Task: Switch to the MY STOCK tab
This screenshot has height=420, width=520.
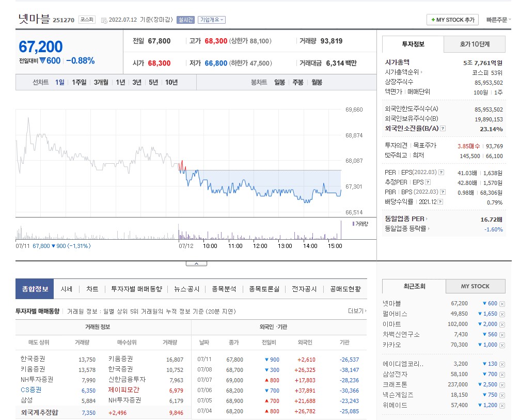Action: [475, 286]
